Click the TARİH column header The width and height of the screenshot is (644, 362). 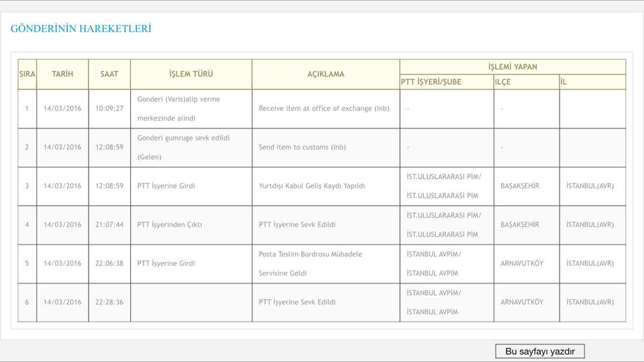62,74
